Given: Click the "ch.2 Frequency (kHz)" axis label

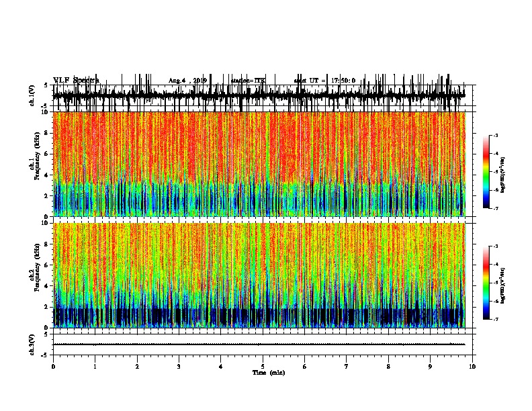Looking at the screenshot, I should [35, 267].
